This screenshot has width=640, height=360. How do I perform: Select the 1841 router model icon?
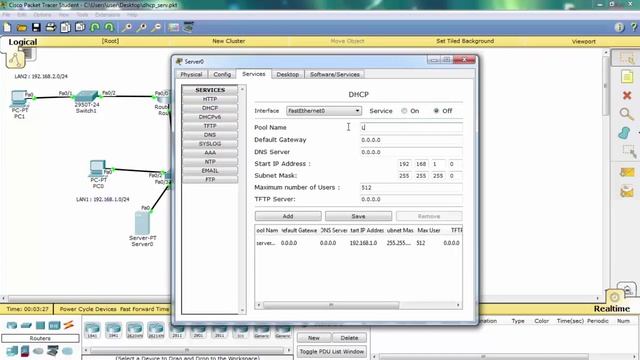click(x=92, y=330)
